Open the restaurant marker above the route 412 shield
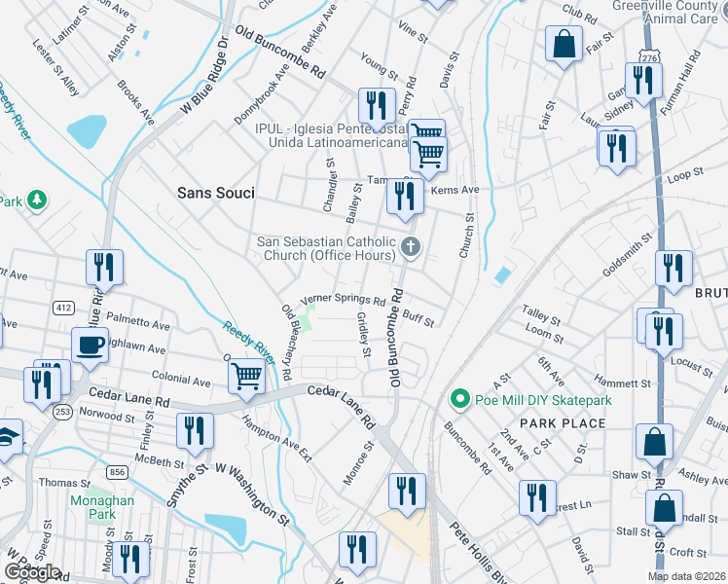Viewport: 728px width, 584px height. pyautogui.click(x=104, y=270)
